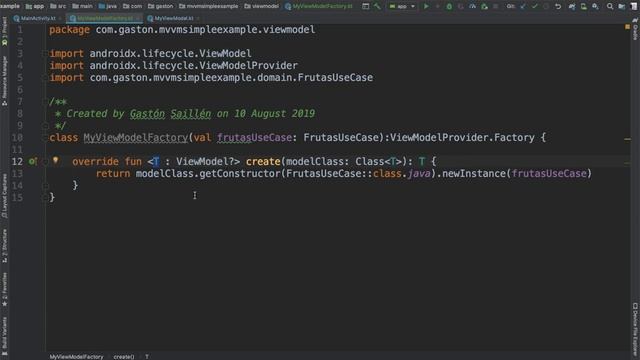The image size is (640, 360).
Task: Click the layout toggle icon left of hammer
Action: 366,6
